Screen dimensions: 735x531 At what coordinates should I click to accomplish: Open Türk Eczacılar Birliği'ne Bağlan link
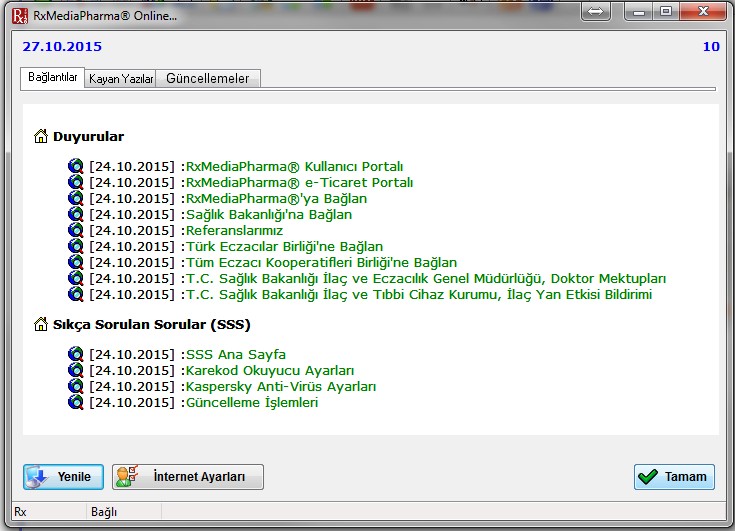284,247
